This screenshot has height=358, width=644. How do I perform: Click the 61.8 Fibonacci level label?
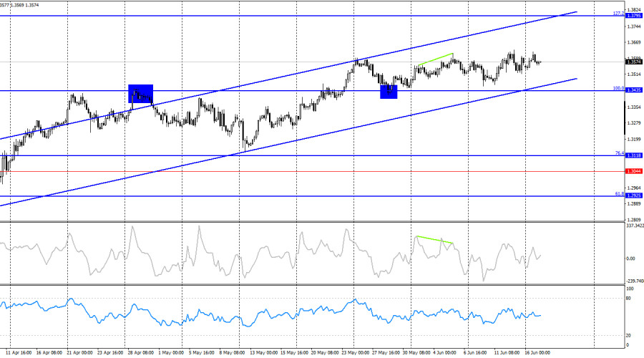(620, 193)
